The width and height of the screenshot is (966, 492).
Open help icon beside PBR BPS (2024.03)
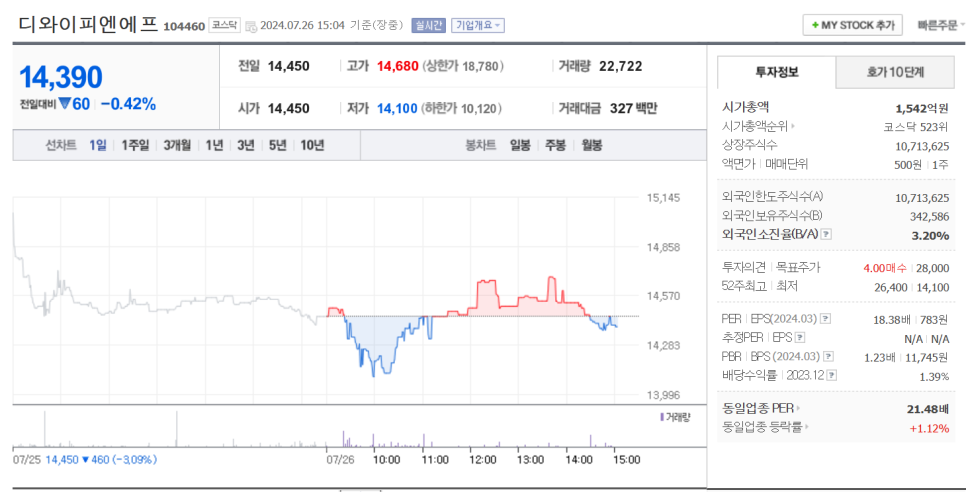point(829,357)
